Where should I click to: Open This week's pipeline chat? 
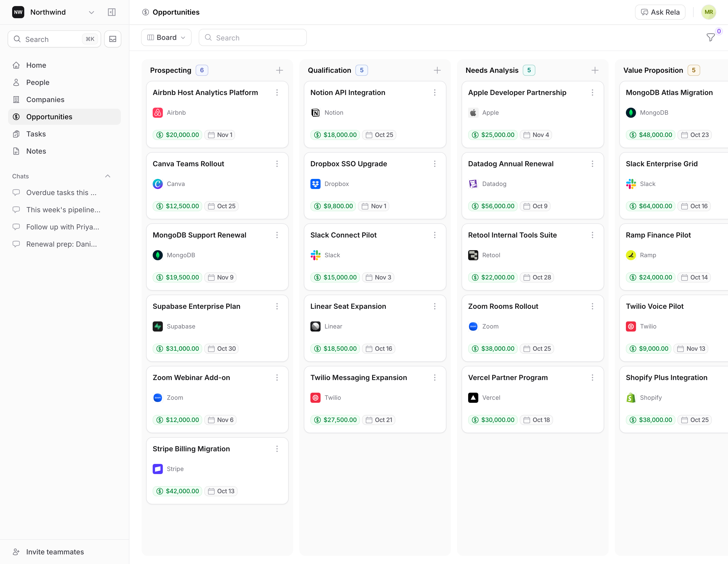[64, 210]
